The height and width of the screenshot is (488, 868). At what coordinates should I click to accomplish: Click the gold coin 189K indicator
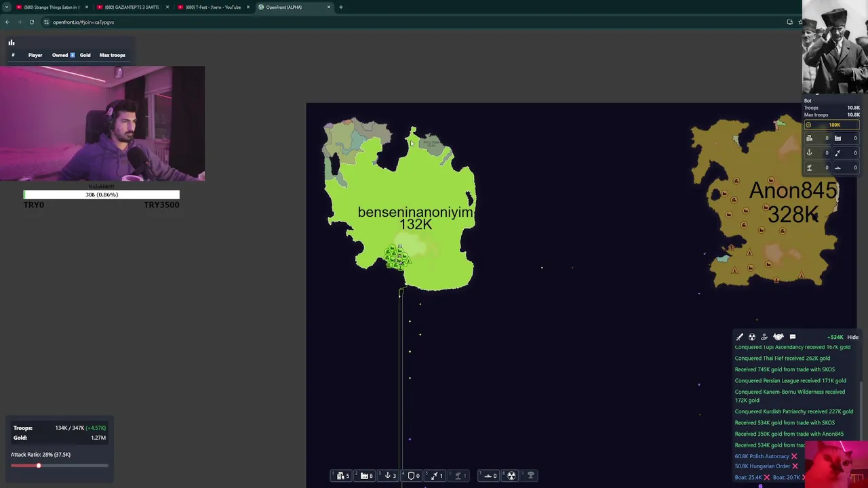tap(831, 125)
